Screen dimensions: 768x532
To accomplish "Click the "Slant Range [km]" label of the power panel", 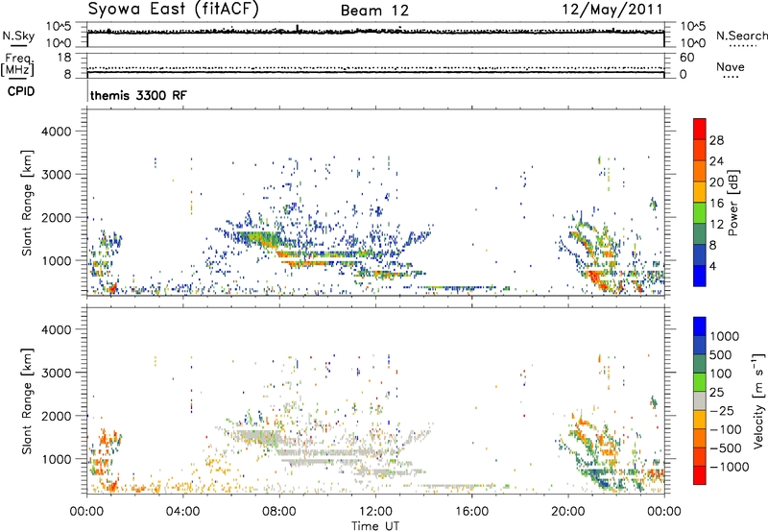I will 27,203.
